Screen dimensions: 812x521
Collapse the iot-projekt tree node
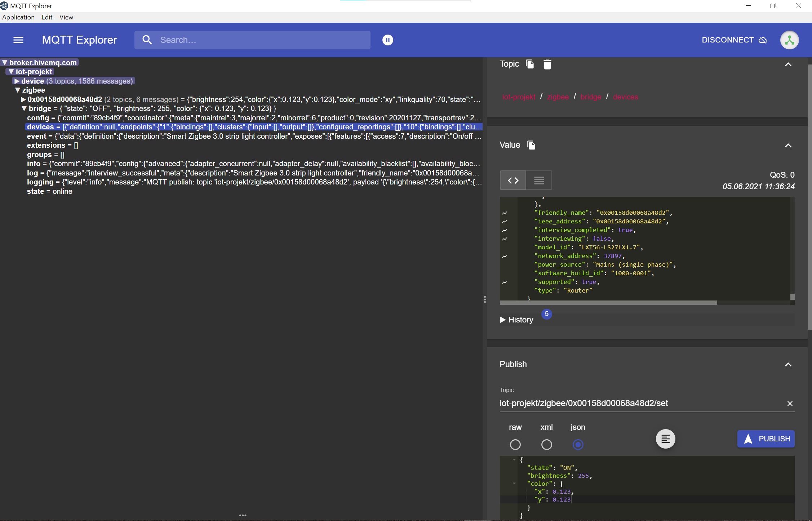click(11, 72)
